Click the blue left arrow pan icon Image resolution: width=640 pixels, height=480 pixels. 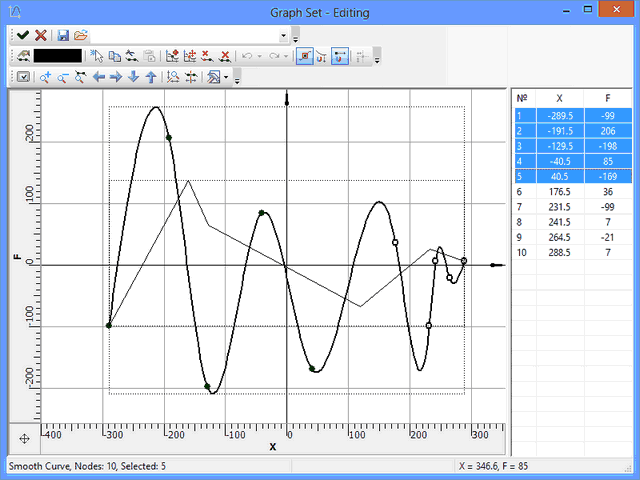click(x=99, y=77)
